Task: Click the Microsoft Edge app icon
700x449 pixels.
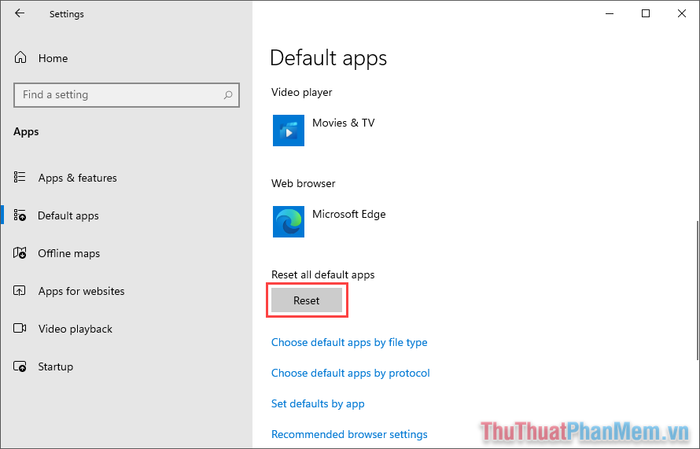Action: coord(288,221)
